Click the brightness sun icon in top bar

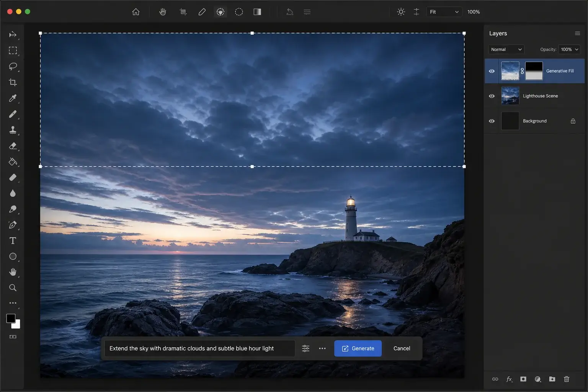401,12
